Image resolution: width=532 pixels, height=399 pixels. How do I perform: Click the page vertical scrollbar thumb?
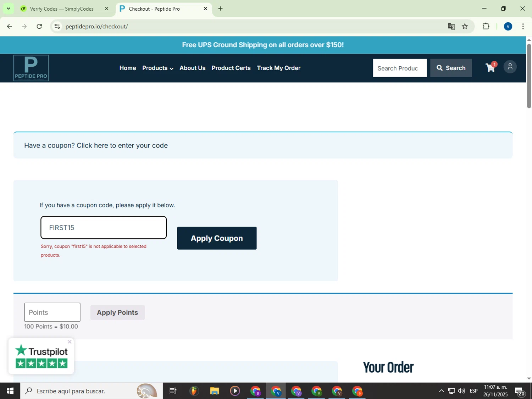(x=529, y=76)
